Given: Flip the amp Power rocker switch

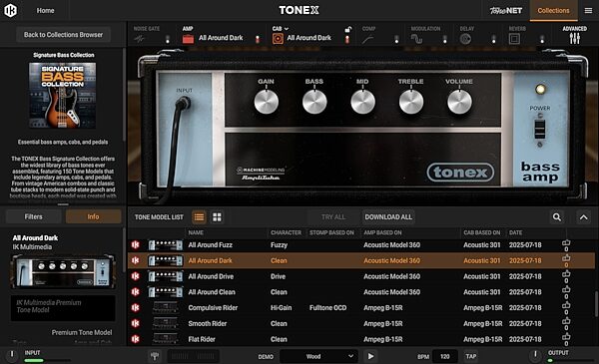Looking at the screenshot, I should [x=540, y=130].
